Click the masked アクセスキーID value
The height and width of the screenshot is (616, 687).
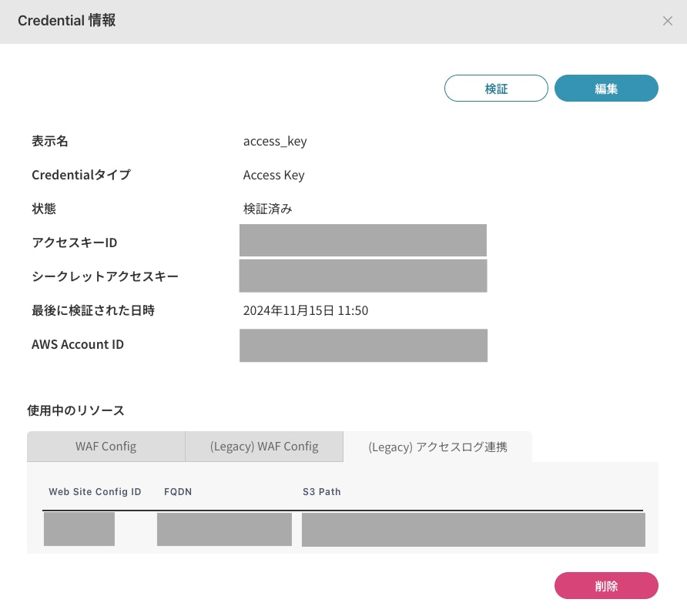coord(363,240)
